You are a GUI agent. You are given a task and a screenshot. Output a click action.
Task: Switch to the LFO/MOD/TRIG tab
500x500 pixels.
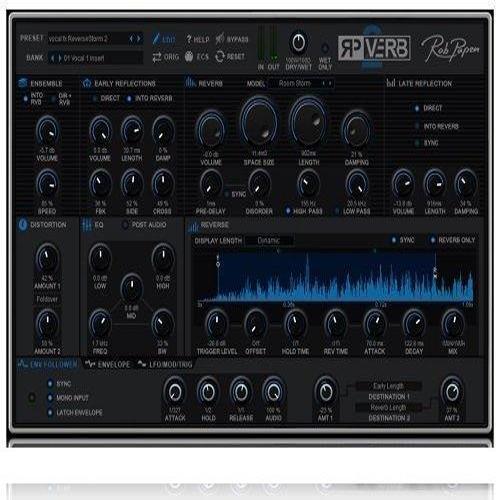165,364
